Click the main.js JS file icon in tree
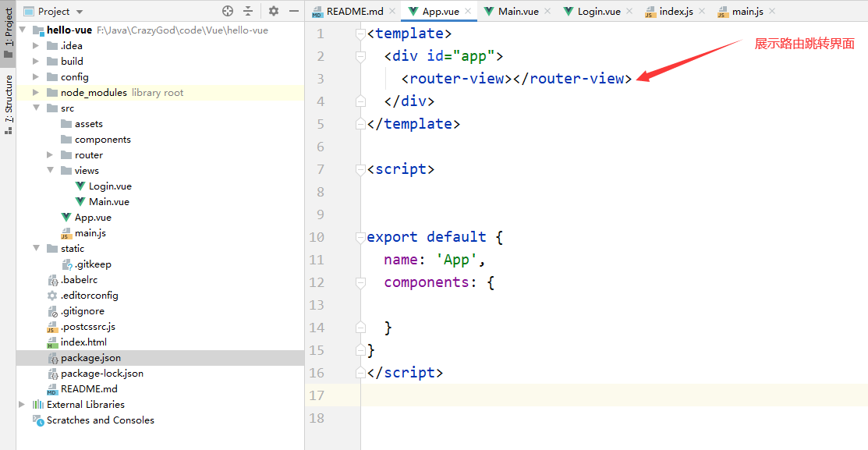Screen dimensions: 868x450 pos(66,233)
